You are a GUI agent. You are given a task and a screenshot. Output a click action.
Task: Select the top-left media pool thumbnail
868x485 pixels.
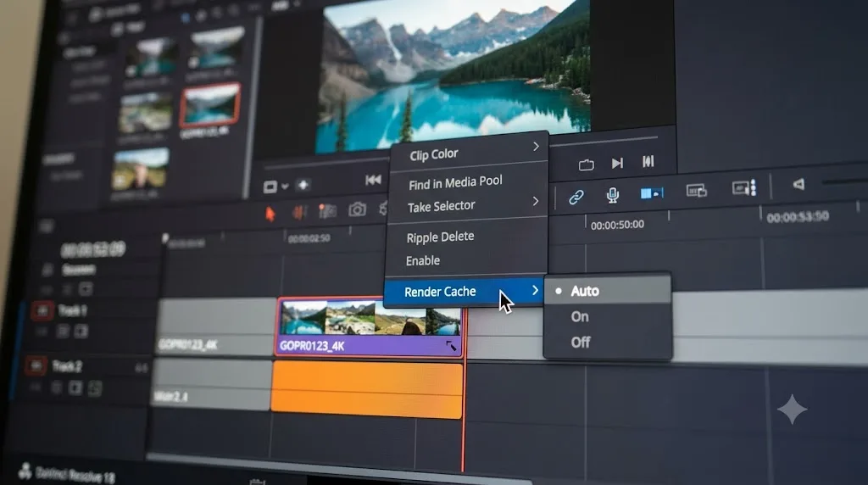pyautogui.click(x=151, y=59)
